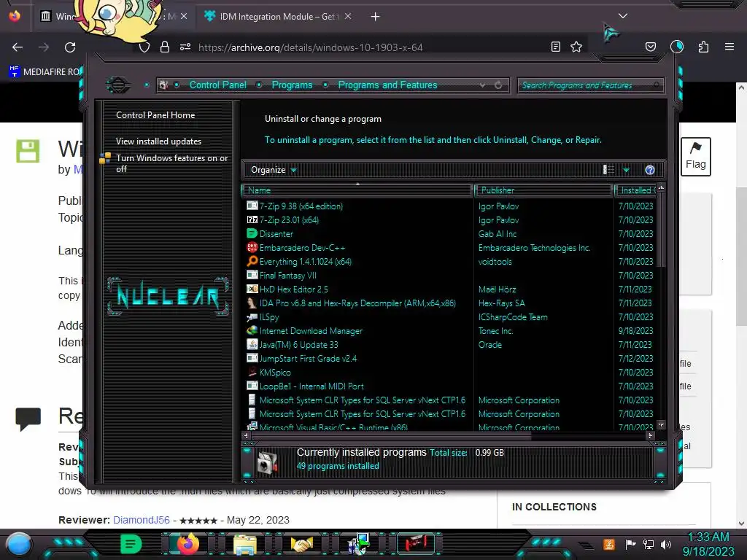Open the 7-Zip 23.01 (x64) entry icon
This screenshot has height=560, width=747.
point(252,220)
